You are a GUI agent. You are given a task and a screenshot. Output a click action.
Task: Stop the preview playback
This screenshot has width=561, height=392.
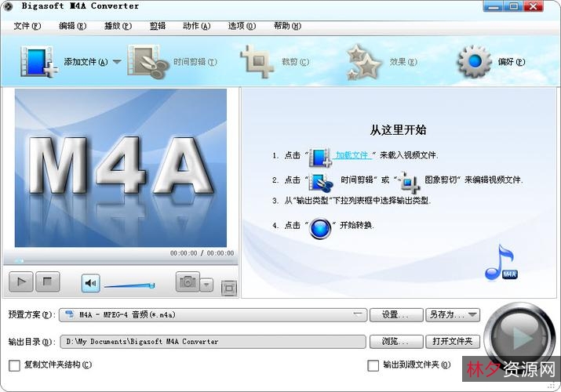(47, 281)
